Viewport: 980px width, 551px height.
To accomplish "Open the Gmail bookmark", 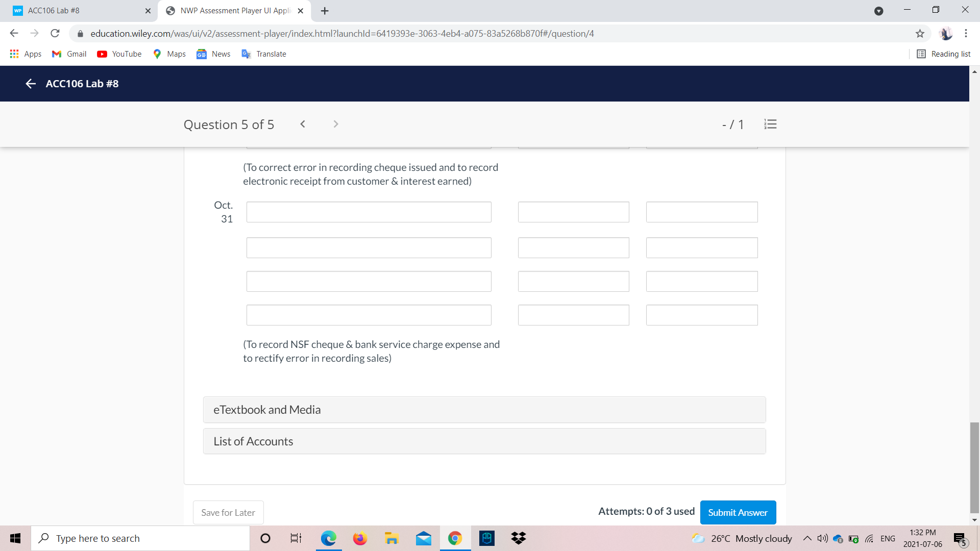I will click(x=69, y=54).
